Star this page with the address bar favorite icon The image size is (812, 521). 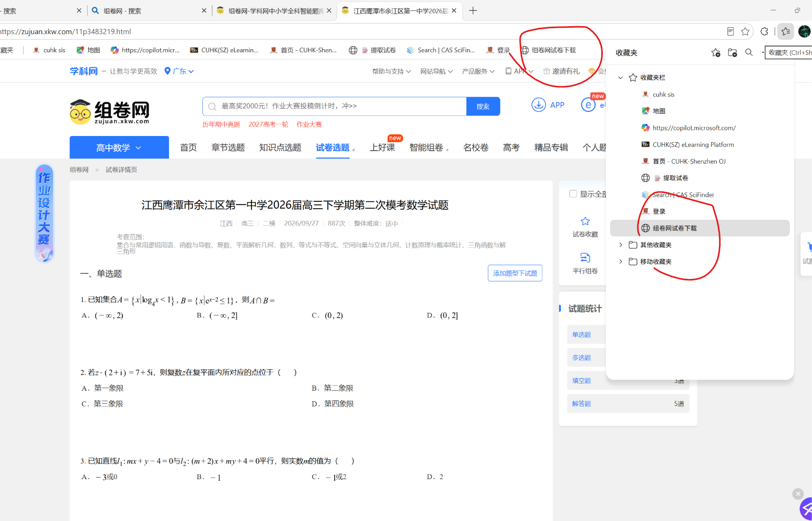tap(745, 31)
